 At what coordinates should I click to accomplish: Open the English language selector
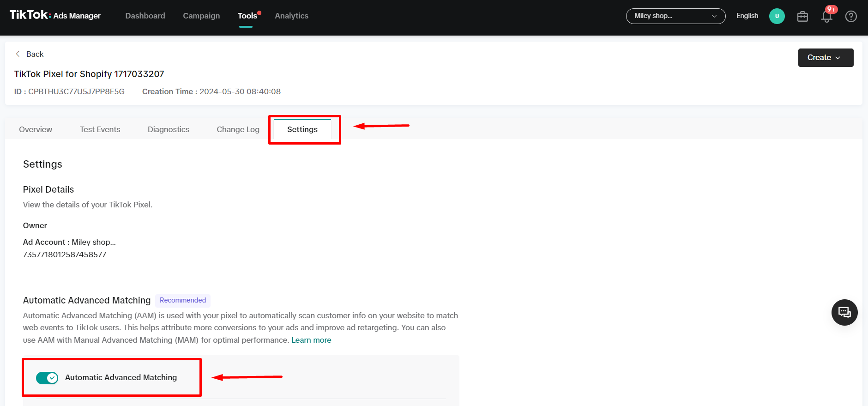(747, 16)
